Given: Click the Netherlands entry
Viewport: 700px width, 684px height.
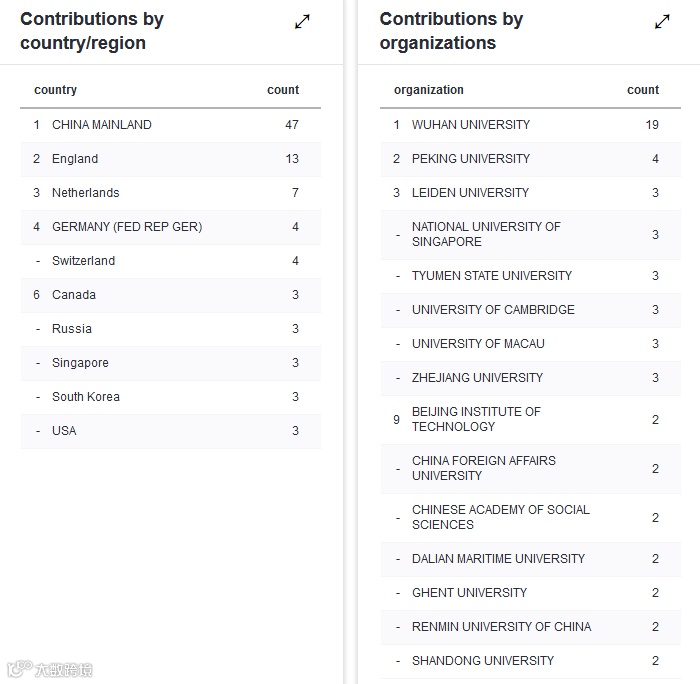Looking at the screenshot, I should pyautogui.click(x=85, y=193).
